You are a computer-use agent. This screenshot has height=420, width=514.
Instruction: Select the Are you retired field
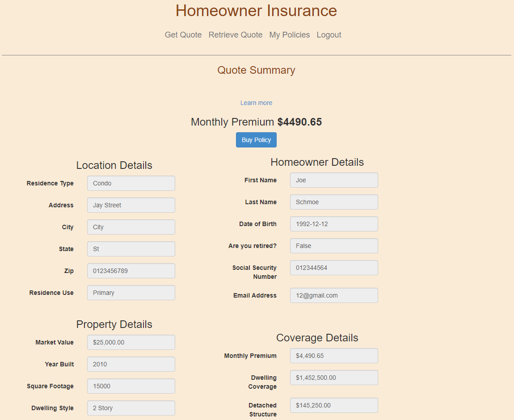tap(334, 246)
